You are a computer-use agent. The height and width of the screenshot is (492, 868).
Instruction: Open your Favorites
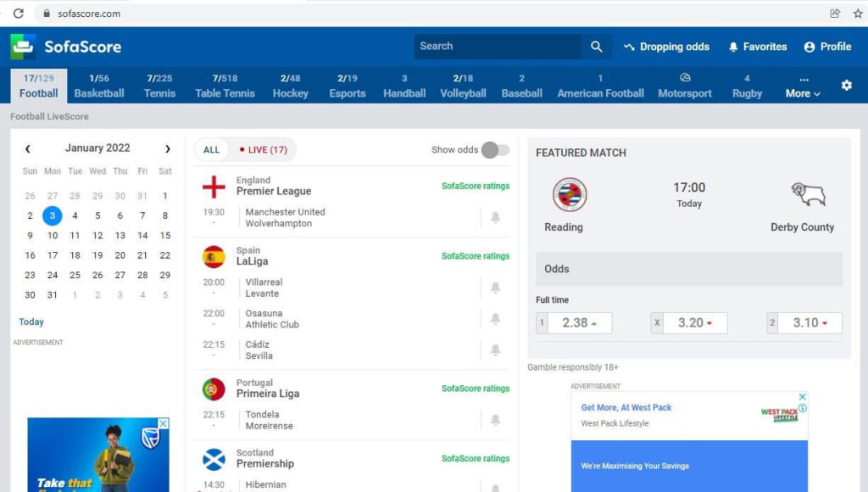pyautogui.click(x=757, y=47)
